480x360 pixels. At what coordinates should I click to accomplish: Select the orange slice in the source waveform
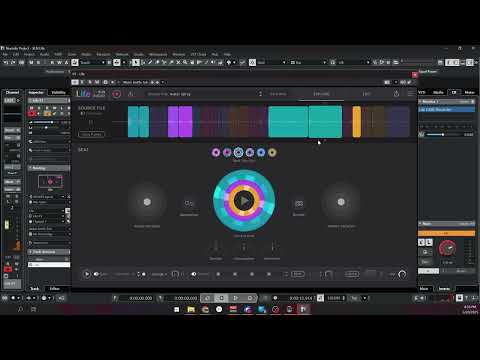tap(357, 122)
